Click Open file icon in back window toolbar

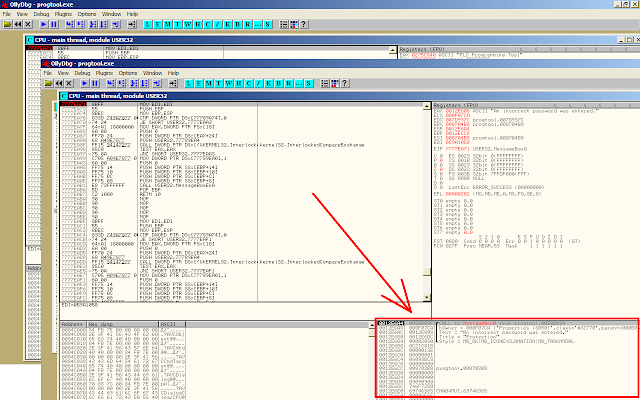point(8,24)
